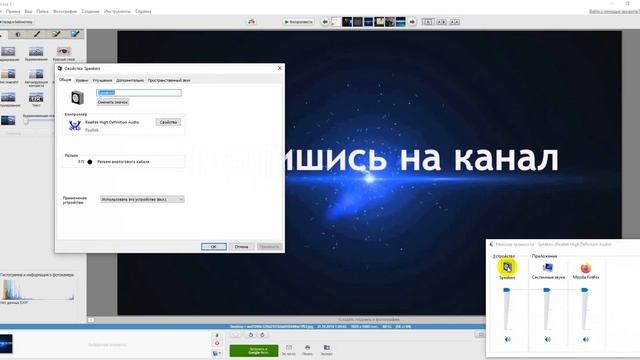
Task: Click the Применить button
Action: 269,247
